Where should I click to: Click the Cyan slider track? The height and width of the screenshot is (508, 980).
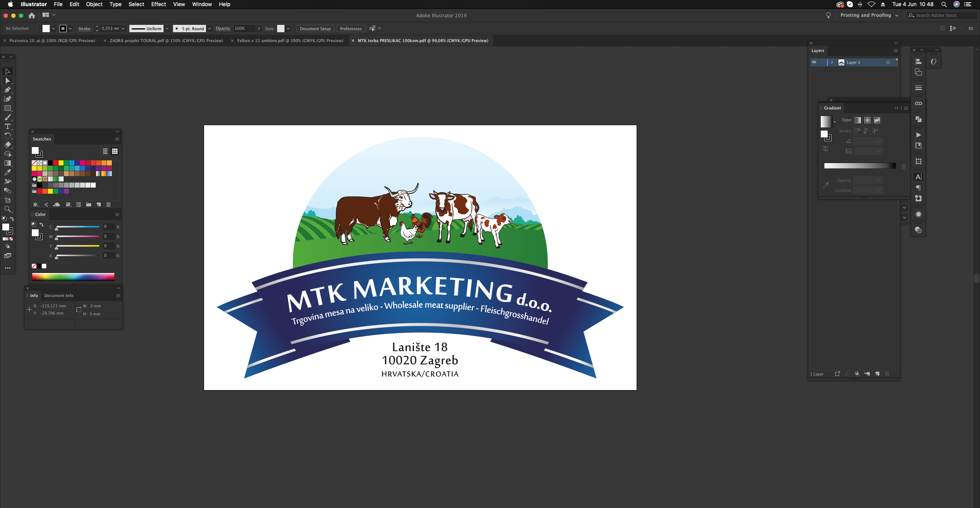pyautogui.click(x=78, y=227)
